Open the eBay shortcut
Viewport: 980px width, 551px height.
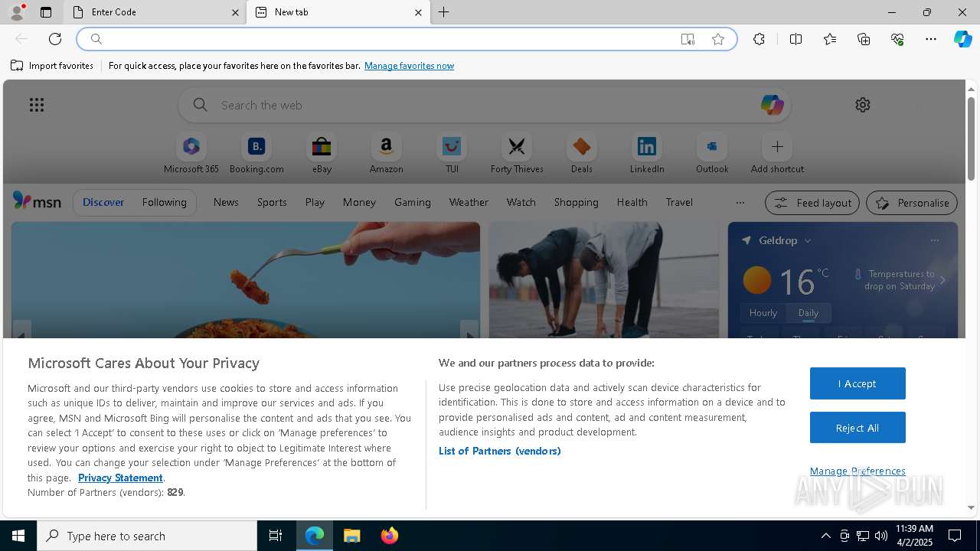coord(322,154)
